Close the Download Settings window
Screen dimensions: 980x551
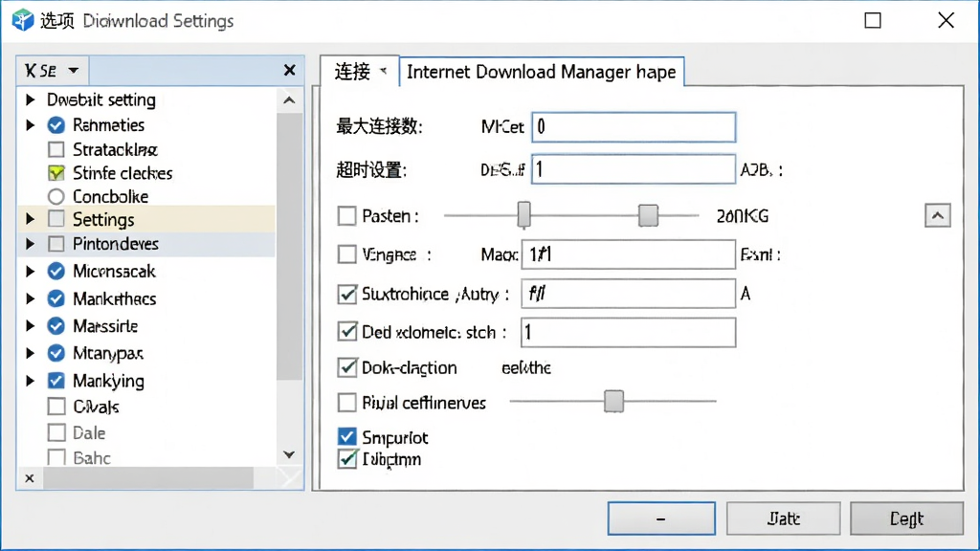(946, 20)
